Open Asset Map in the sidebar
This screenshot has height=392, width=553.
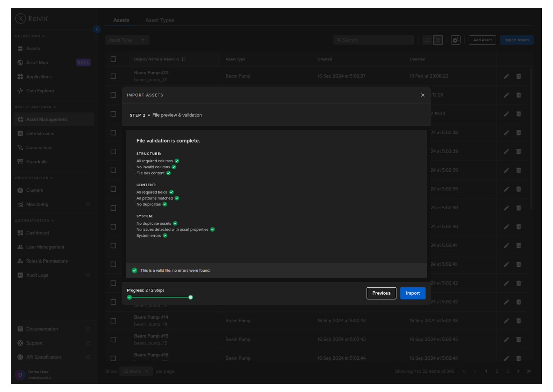point(37,63)
